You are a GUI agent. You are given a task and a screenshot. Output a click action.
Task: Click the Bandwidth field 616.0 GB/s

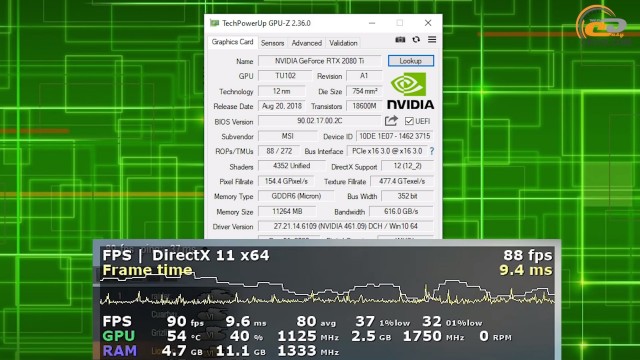click(x=401, y=211)
